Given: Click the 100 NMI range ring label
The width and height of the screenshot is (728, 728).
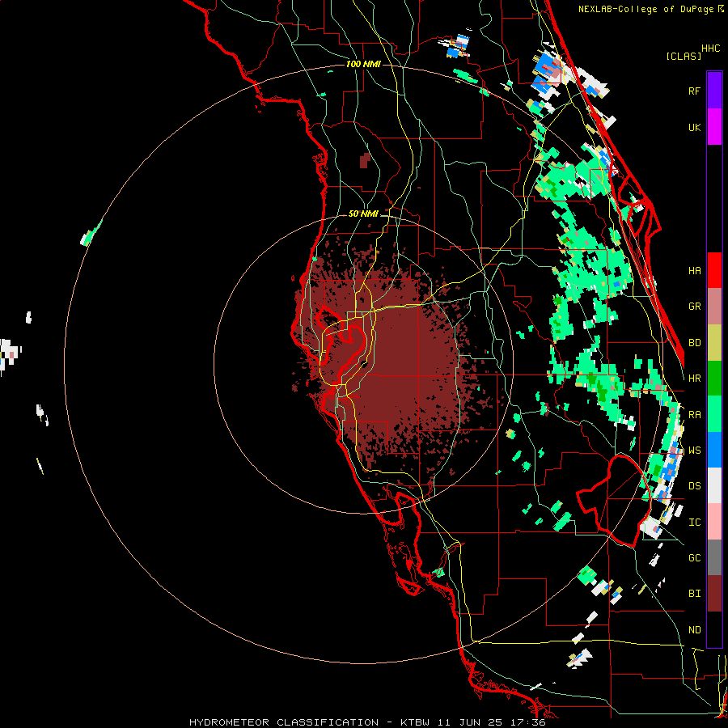Looking at the screenshot, I should click(363, 64).
